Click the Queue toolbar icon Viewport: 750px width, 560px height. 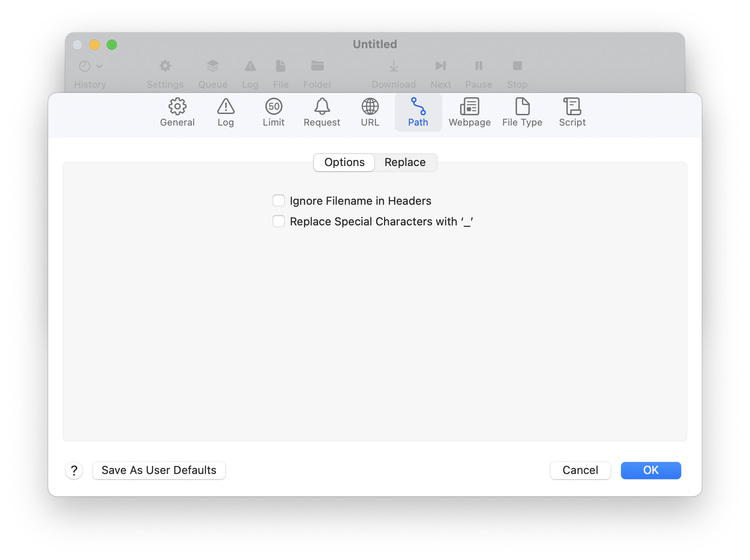pos(212,66)
